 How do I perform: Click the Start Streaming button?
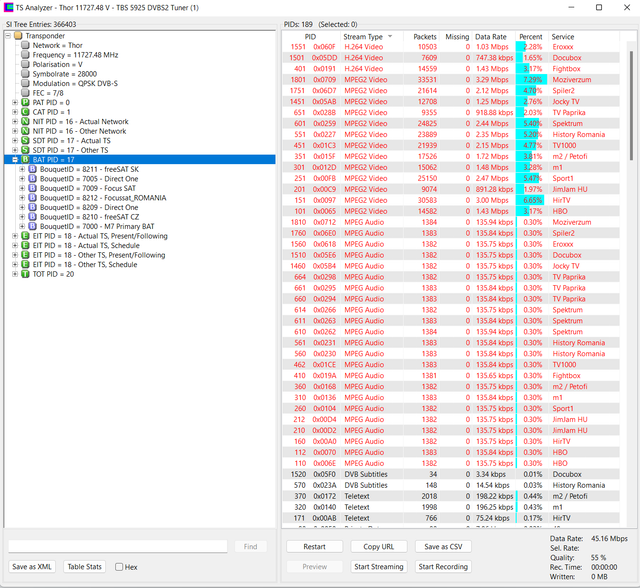click(x=379, y=567)
